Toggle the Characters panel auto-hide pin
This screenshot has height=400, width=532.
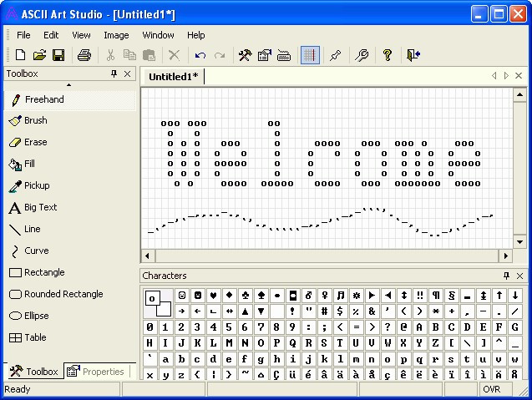point(506,276)
